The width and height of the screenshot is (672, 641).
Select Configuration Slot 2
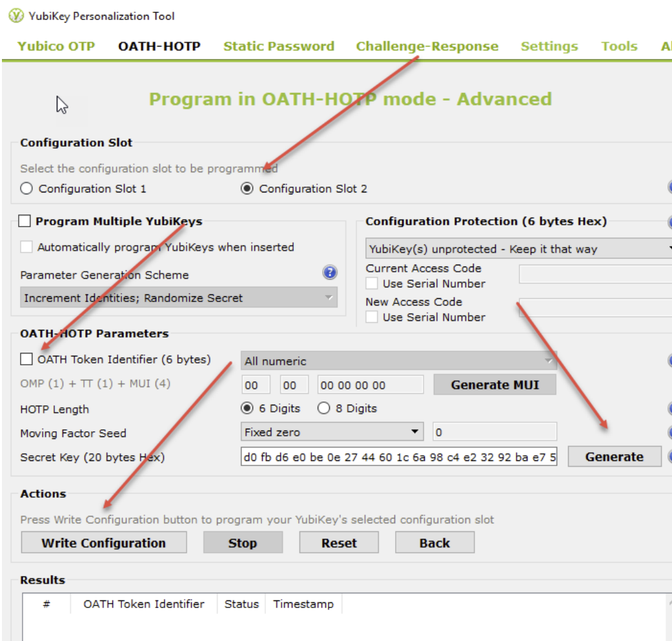[x=247, y=188]
